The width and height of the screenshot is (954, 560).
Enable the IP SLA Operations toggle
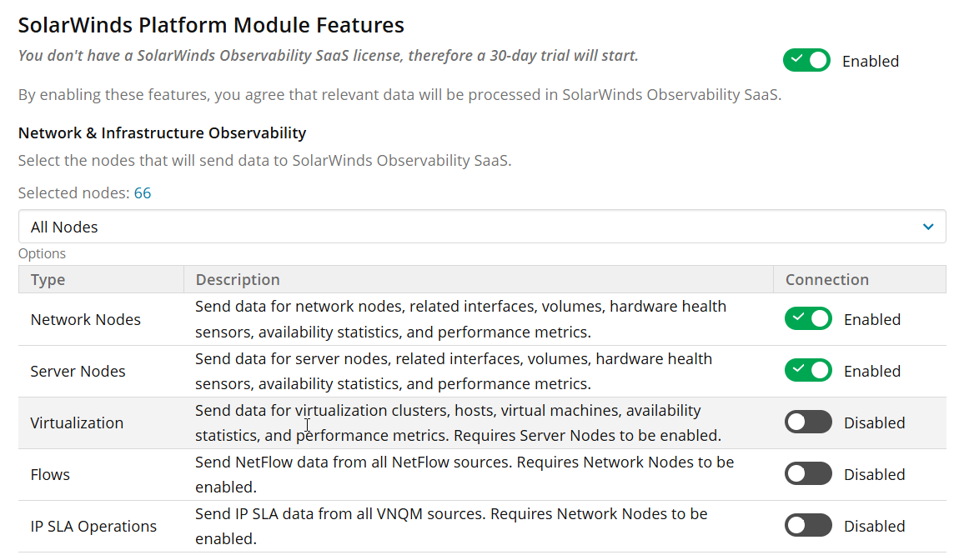pyautogui.click(x=808, y=526)
